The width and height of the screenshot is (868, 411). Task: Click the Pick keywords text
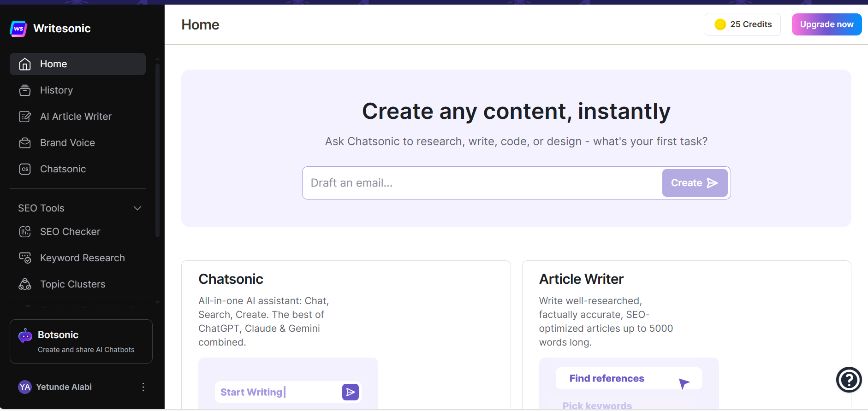point(597,406)
